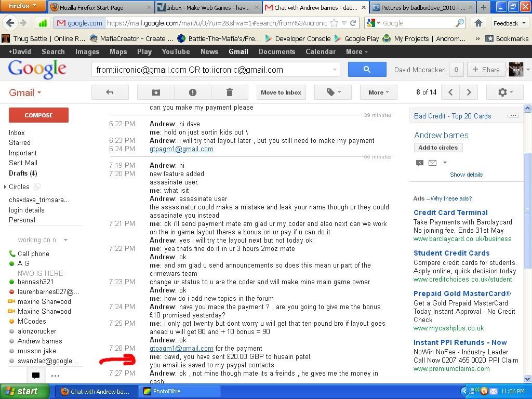The height and width of the screenshot is (399, 532).
Task: Delete the conversation with the trash icon
Action: coord(229,92)
